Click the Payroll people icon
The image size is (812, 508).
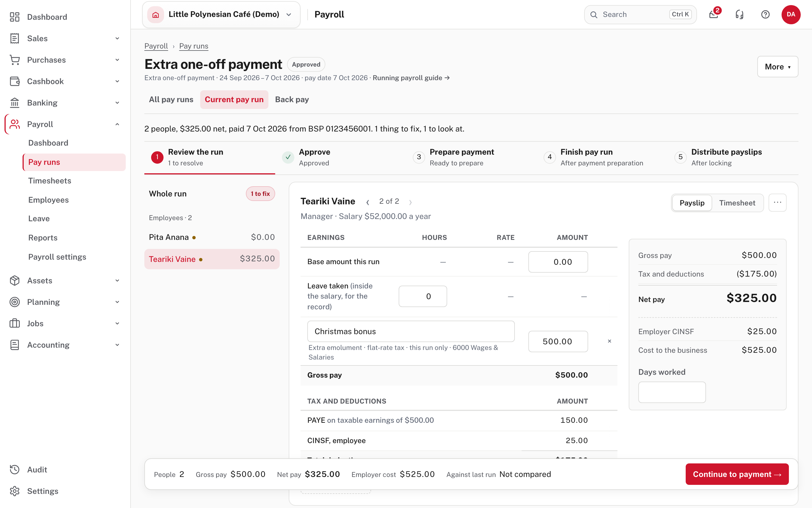point(14,124)
